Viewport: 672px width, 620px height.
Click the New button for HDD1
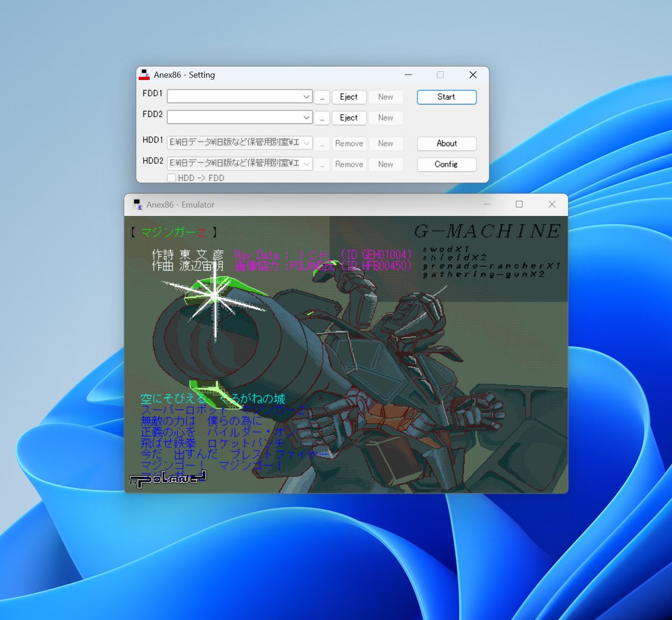click(386, 143)
